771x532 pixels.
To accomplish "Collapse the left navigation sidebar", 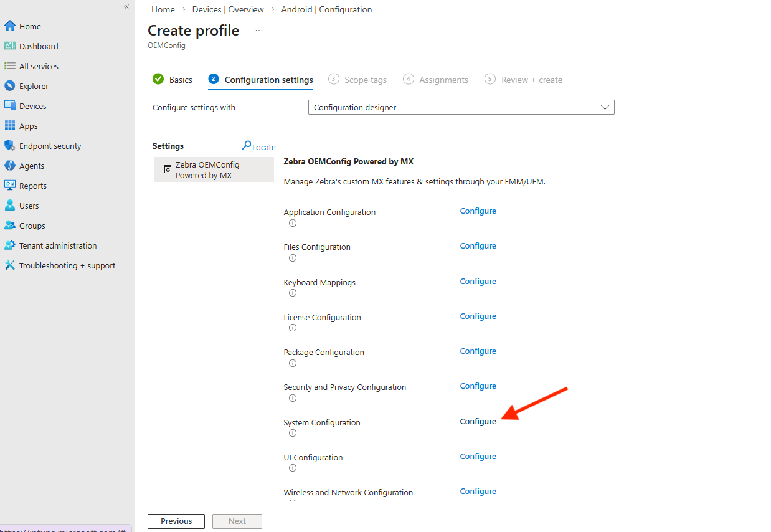I will tap(126, 7).
